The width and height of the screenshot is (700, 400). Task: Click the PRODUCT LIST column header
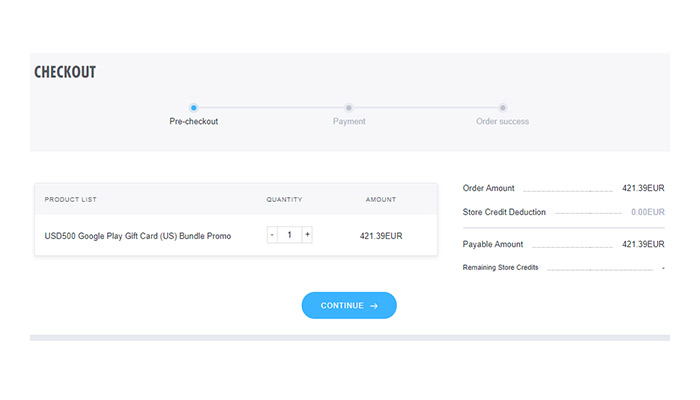pos(71,200)
